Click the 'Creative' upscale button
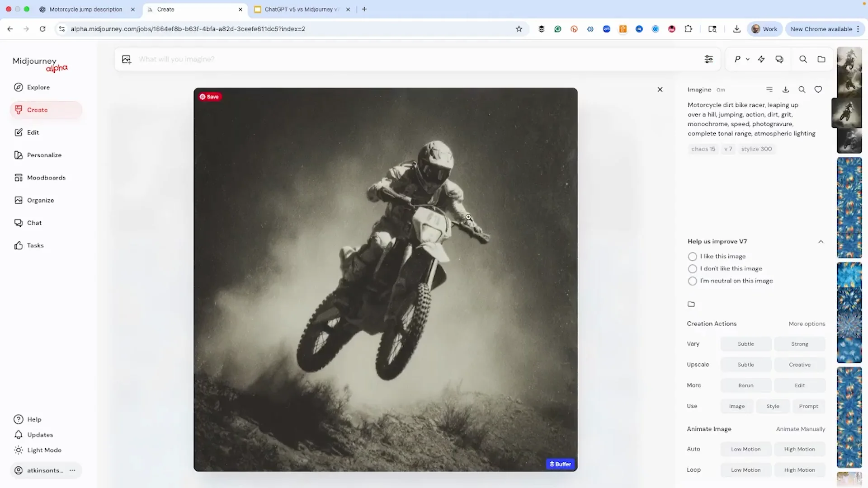This screenshot has height=488, width=868. (799, 365)
